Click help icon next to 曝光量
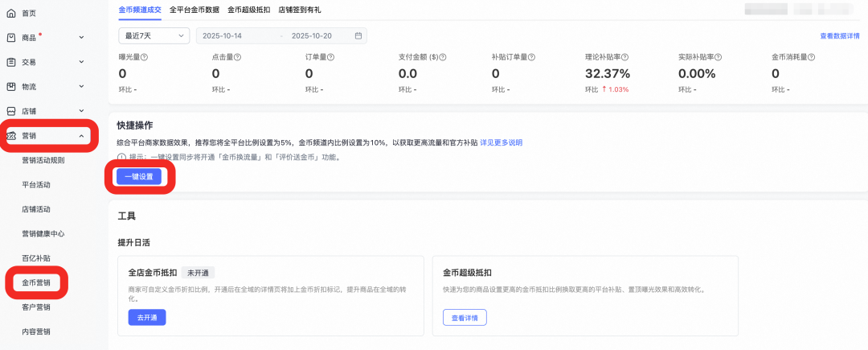 145,57
